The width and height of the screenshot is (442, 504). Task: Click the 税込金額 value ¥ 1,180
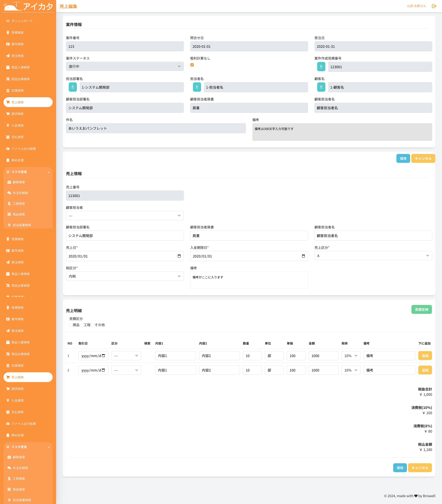click(426, 450)
